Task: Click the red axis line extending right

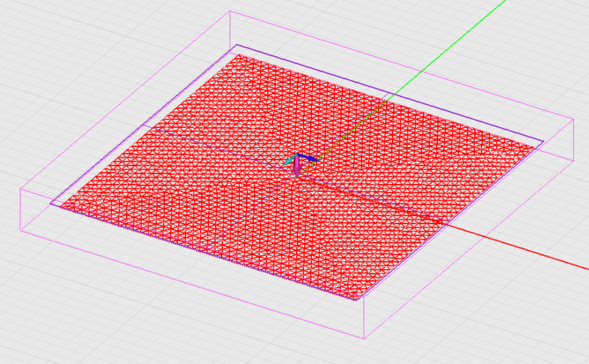Action: click(x=518, y=248)
